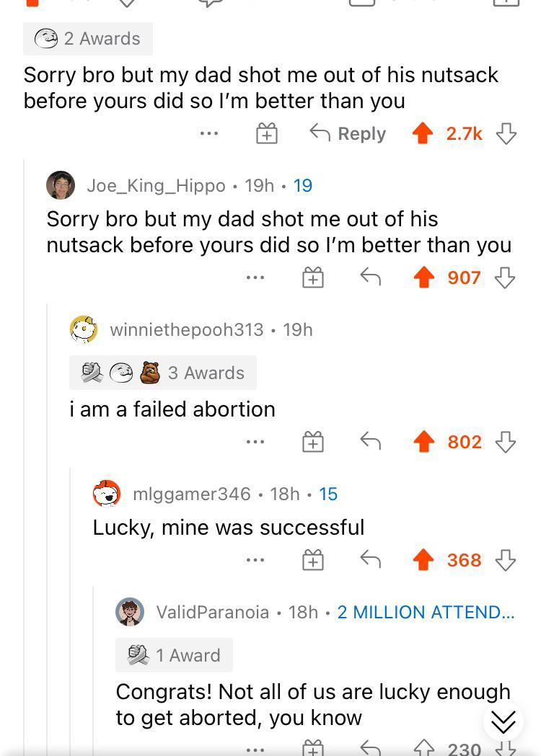
Task: Open Joe_King_Hippo's user profile
Action: [x=156, y=185]
